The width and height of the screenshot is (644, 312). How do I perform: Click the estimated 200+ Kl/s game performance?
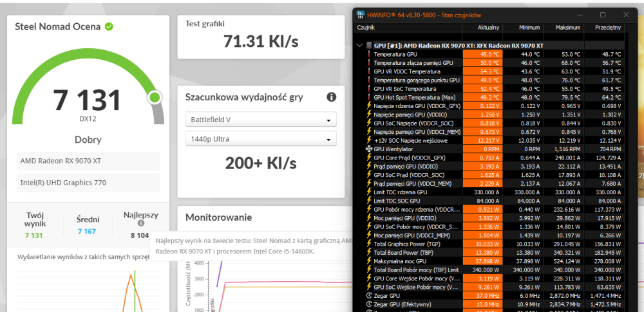coord(261,163)
